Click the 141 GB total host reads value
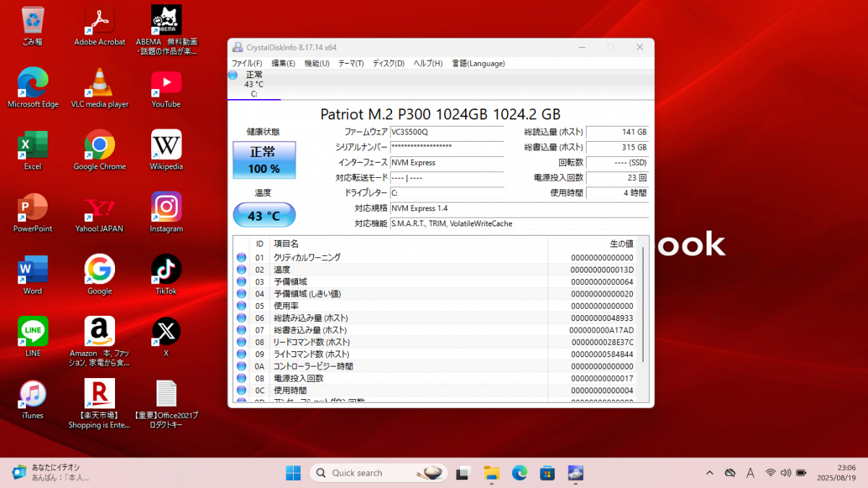This screenshot has width=868, height=488. pos(617,132)
